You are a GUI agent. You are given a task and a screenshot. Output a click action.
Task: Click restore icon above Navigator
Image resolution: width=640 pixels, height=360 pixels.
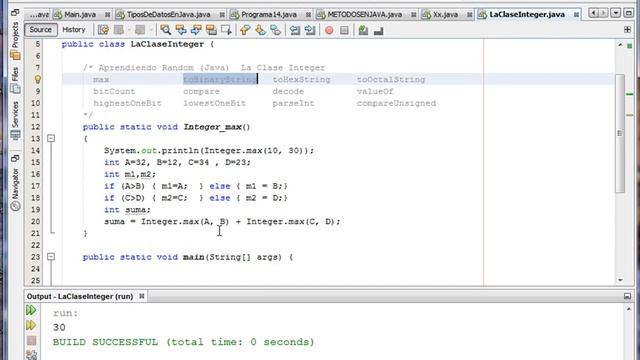click(15, 158)
